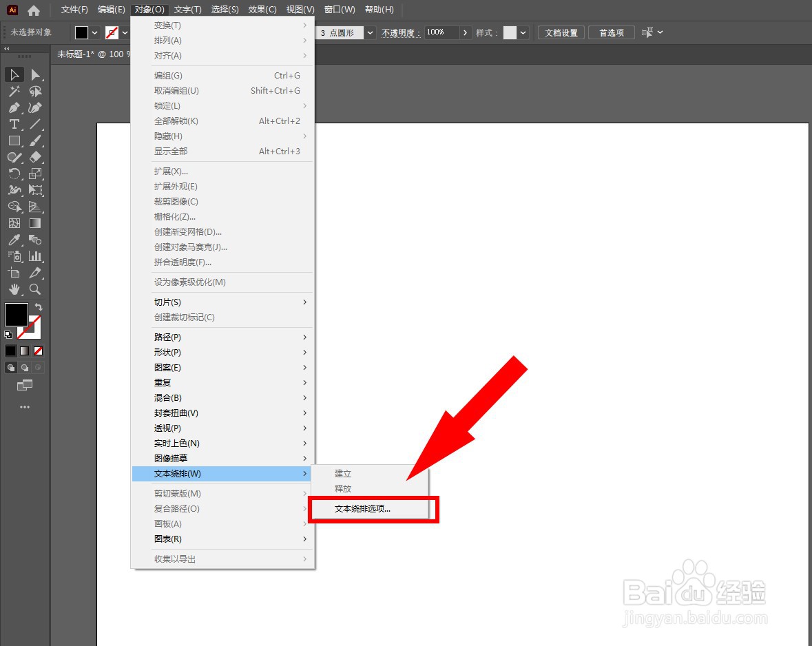Click the 文档设置 button
Viewport: 812px width, 646px height.
[561, 32]
